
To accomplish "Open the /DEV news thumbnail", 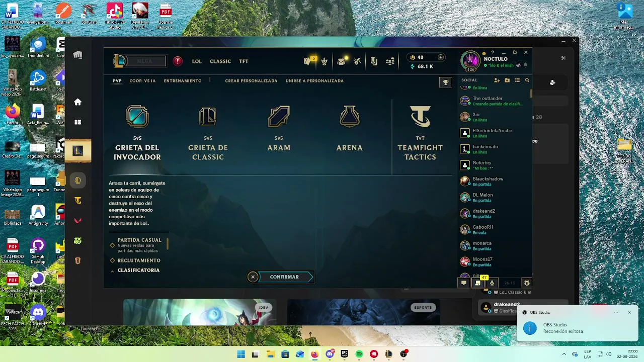I will pyautogui.click(x=200, y=312).
